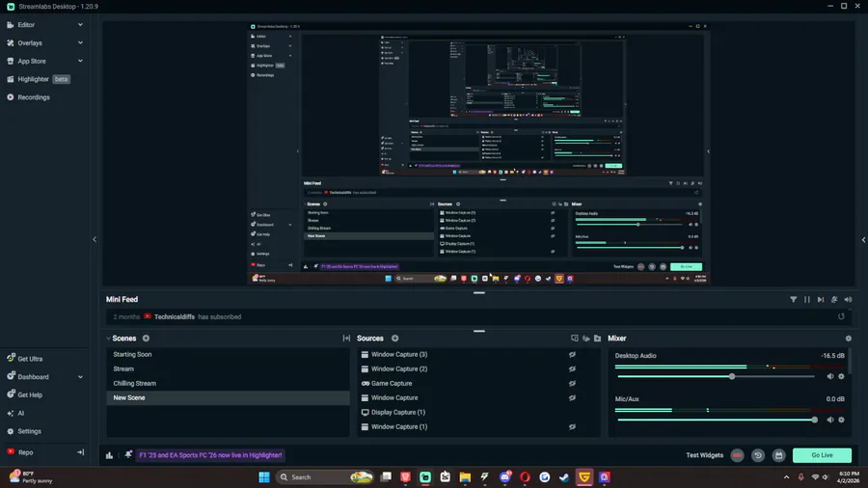Click the Repo account entry
The height and width of the screenshot is (488, 868).
tap(25, 452)
